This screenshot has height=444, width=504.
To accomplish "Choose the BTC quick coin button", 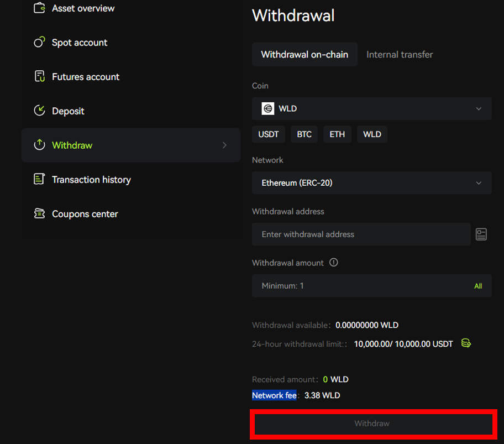I will 304,134.
